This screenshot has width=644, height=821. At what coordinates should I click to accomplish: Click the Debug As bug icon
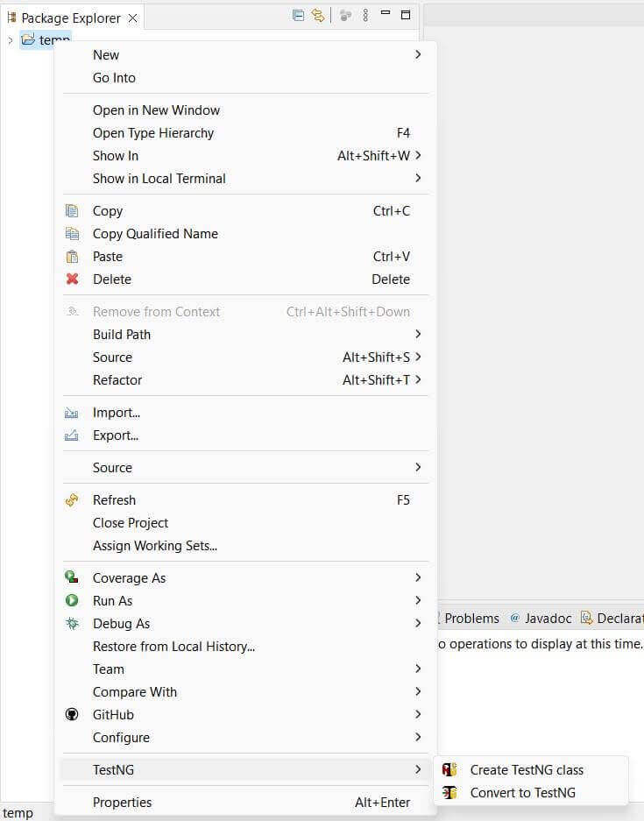pos(72,623)
